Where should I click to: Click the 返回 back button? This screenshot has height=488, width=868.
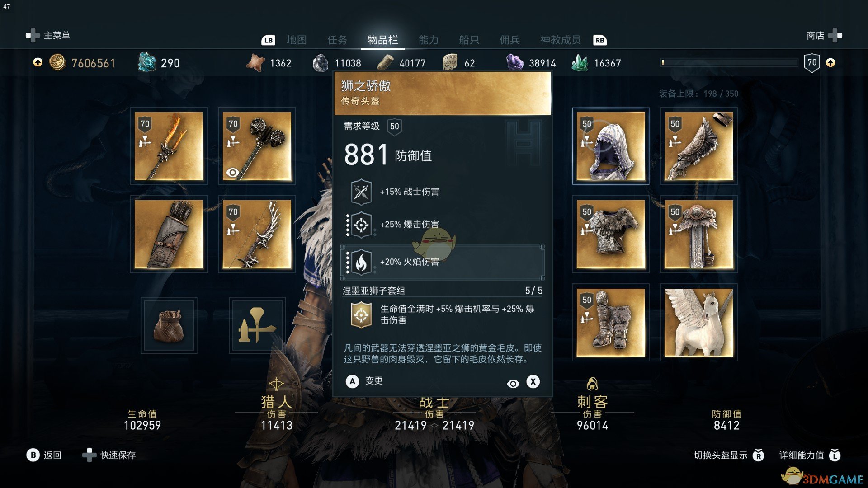44,455
